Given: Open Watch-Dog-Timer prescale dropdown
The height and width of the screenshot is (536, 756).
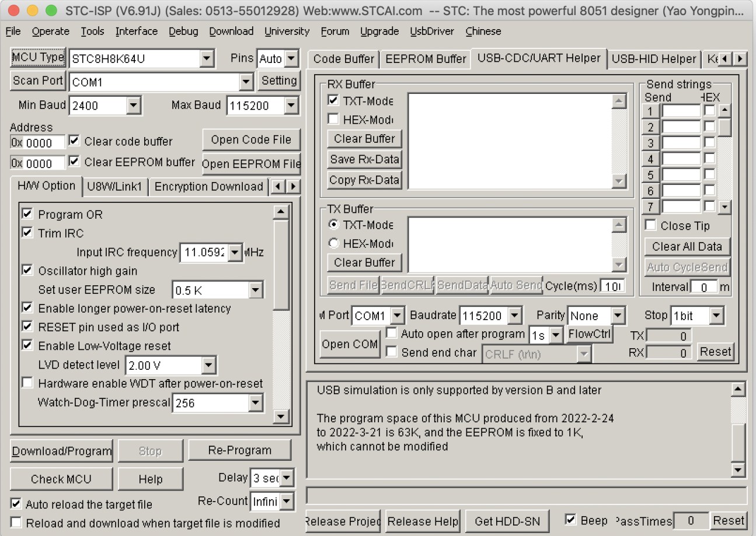Looking at the screenshot, I should [x=255, y=402].
